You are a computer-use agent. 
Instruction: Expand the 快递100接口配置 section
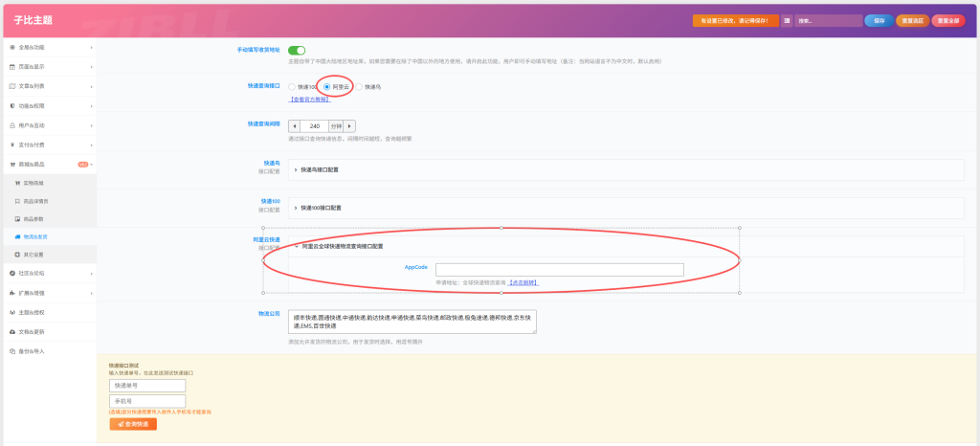pos(626,208)
